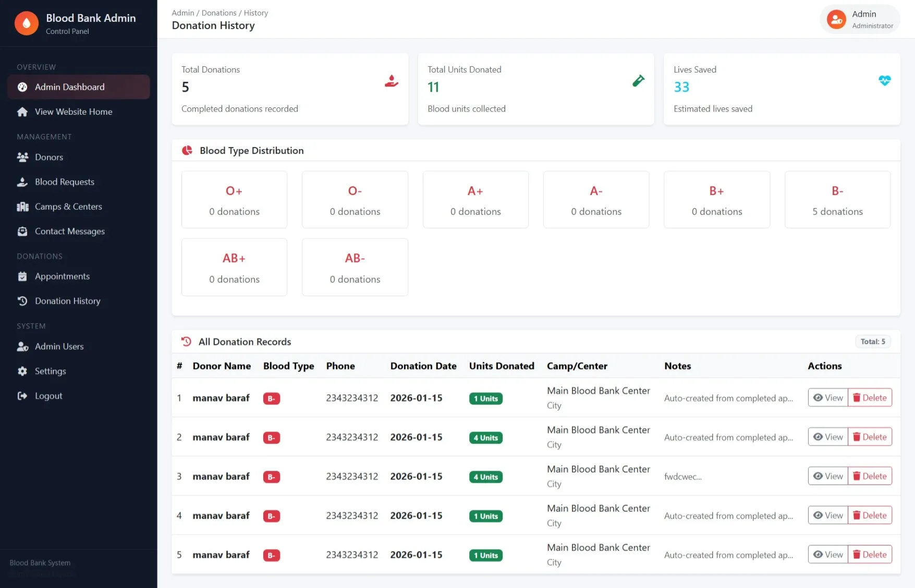Viewport: 915px width, 588px height.
Task: Click the Settings gear icon
Action: pos(22,371)
